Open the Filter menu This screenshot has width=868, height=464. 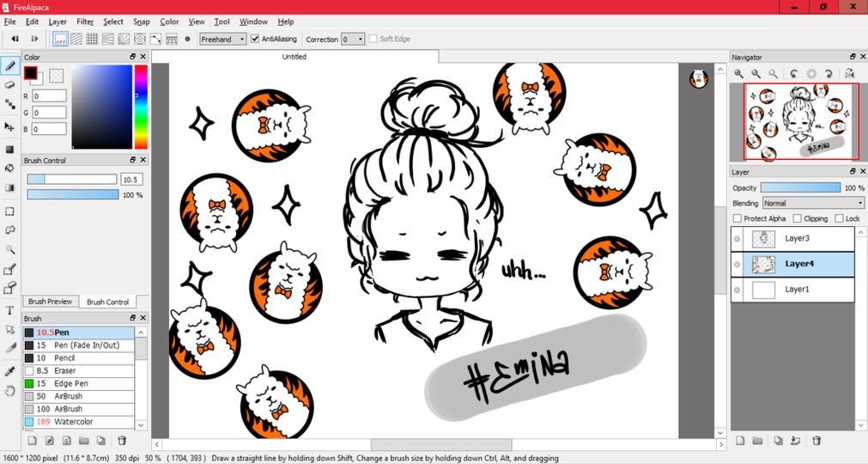coord(85,21)
